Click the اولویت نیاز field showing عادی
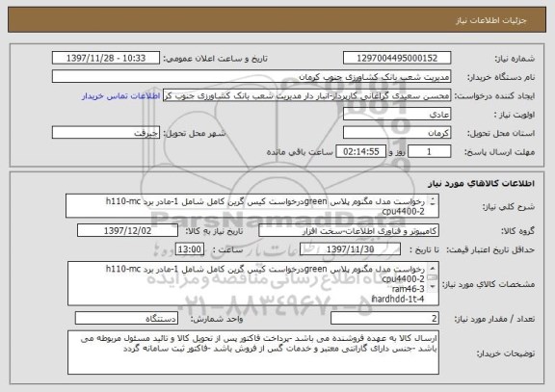The height and width of the screenshot is (392, 555). point(397,115)
